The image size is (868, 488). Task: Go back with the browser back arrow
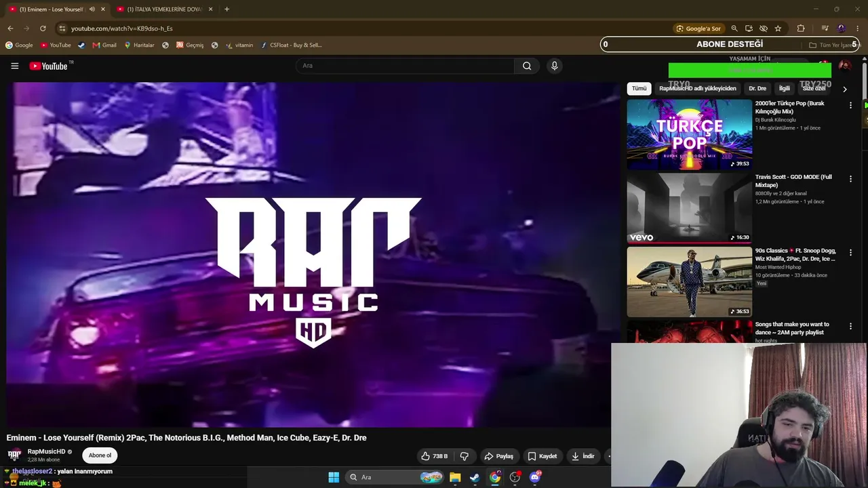(x=10, y=28)
